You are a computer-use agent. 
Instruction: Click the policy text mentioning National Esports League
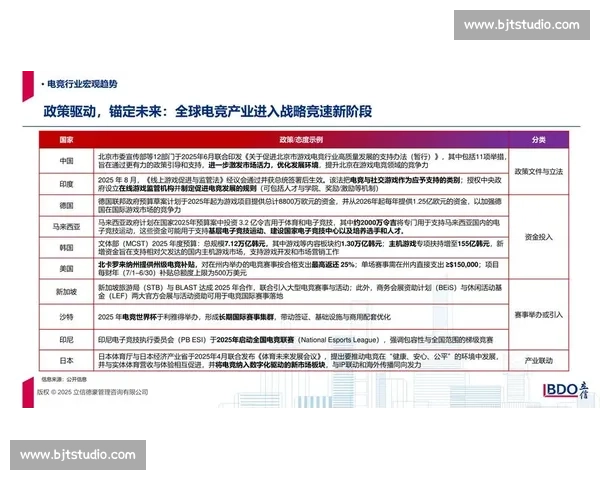tap(295, 340)
